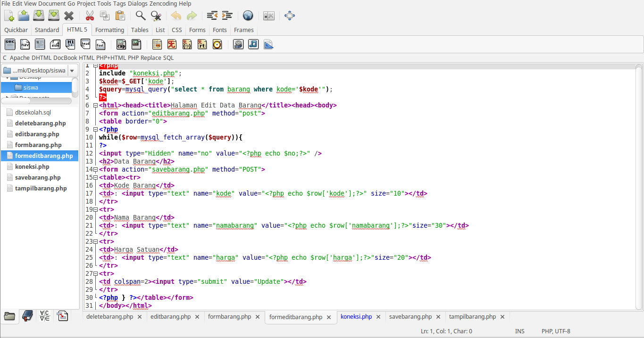Screen dimensions: 644x338
Task: Select the siswa folder in tree
Action: click(x=31, y=87)
